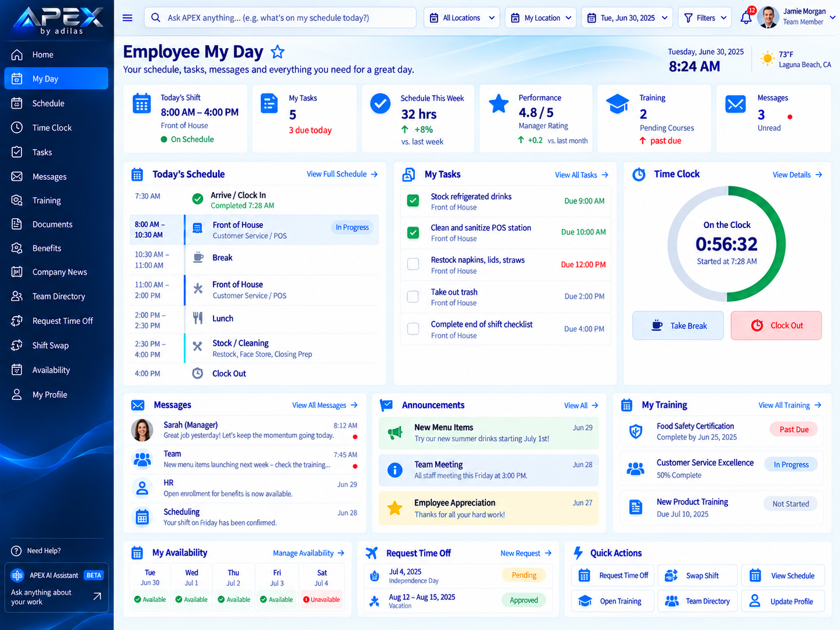Check Restock napkins, lids, straws task

(x=413, y=265)
